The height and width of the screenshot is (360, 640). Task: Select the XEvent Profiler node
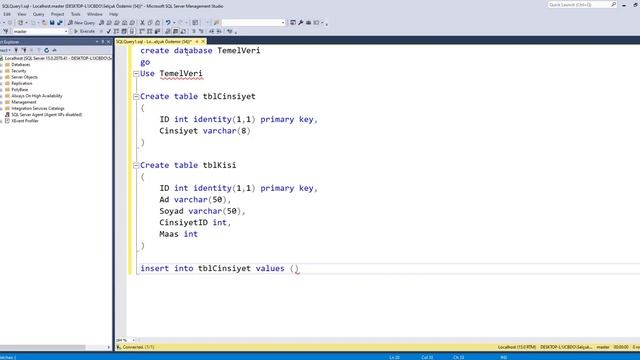pos(25,121)
